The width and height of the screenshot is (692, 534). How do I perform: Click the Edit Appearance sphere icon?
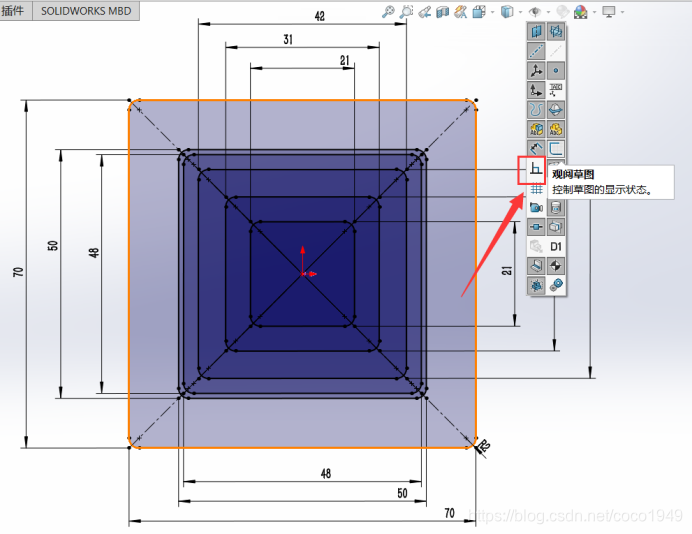click(562, 12)
